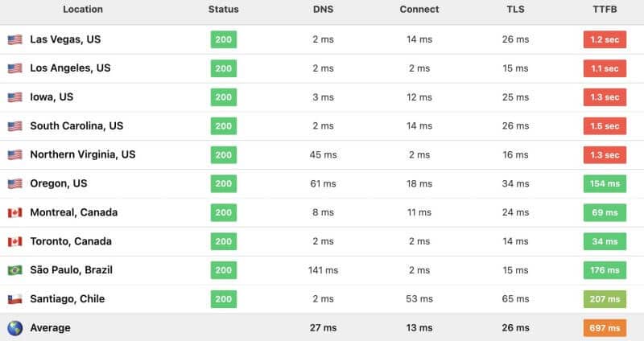Open the Northern Virginia, US location row
This screenshot has height=341, width=644.
point(322,154)
